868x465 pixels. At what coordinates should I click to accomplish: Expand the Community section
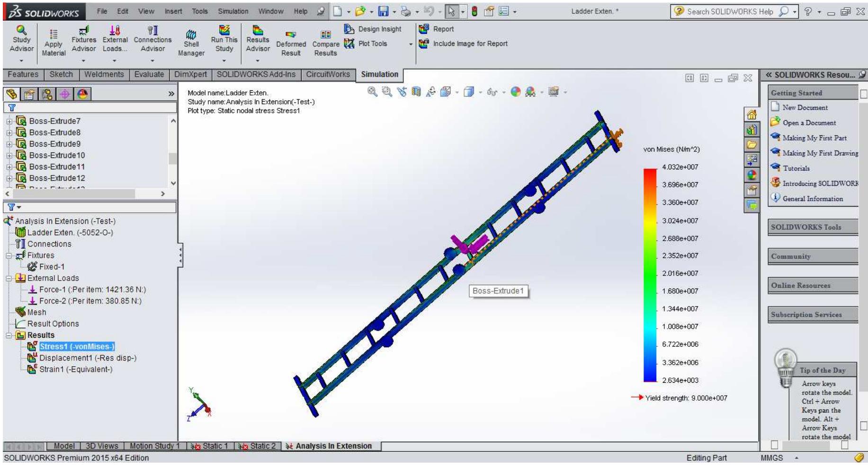(x=812, y=256)
